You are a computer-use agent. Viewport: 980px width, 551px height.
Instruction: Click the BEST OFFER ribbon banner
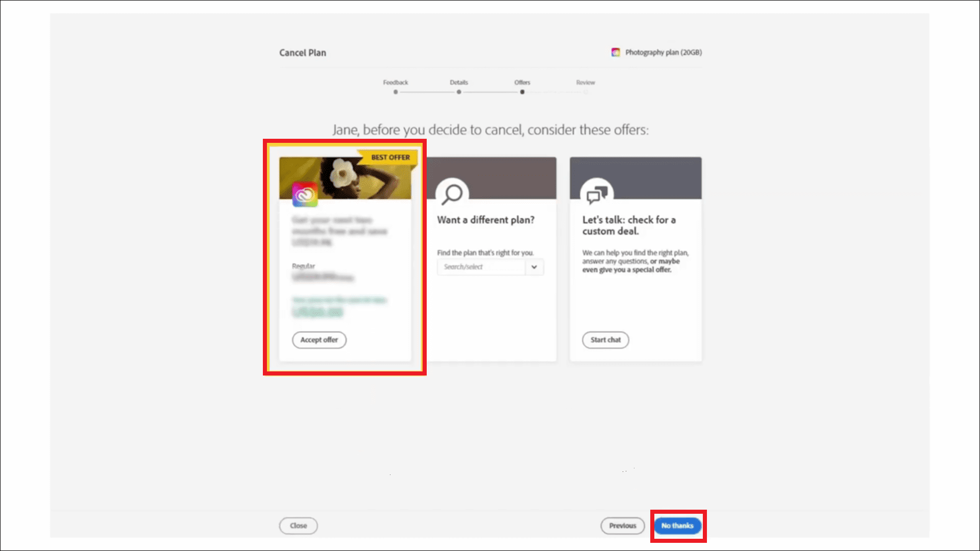390,157
